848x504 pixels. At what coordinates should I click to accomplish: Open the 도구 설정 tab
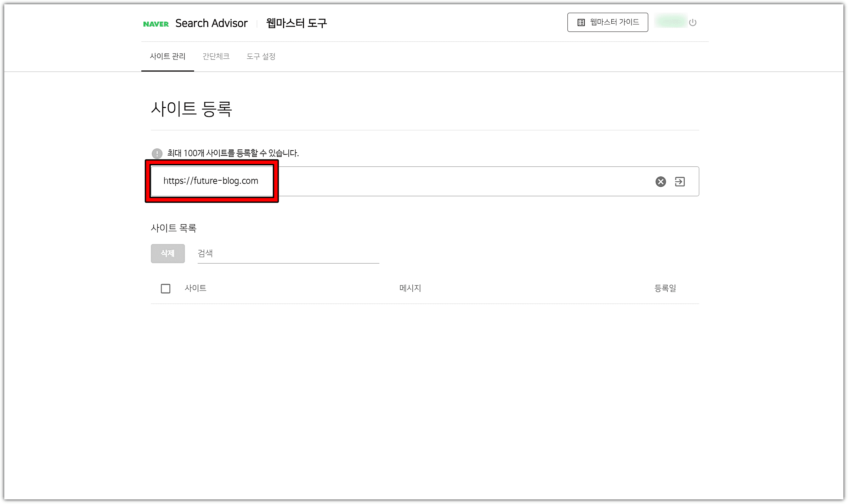pyautogui.click(x=261, y=56)
